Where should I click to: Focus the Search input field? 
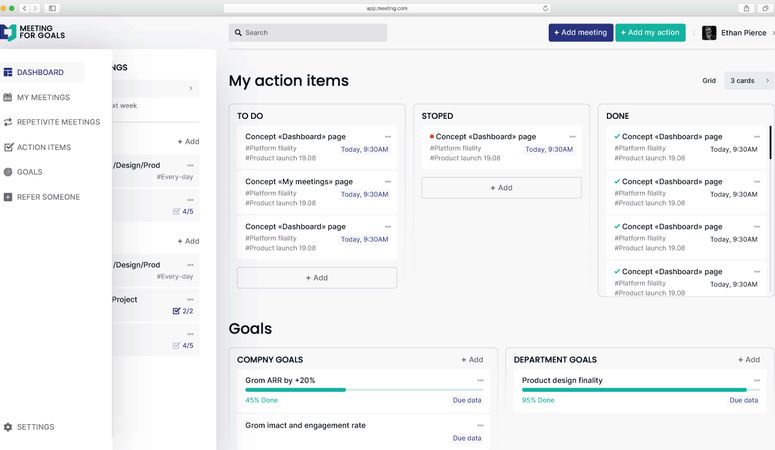307,33
